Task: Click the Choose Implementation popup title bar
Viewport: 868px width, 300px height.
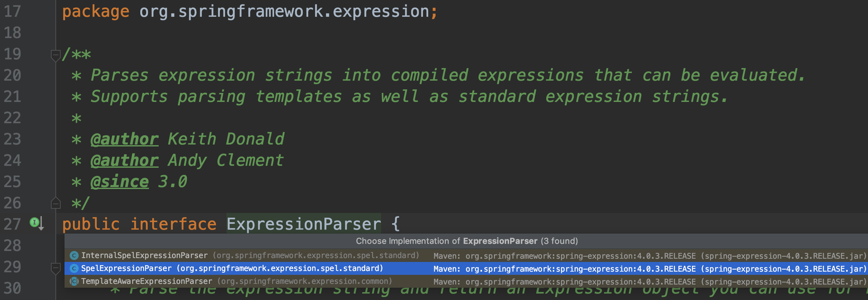Action: 466,241
